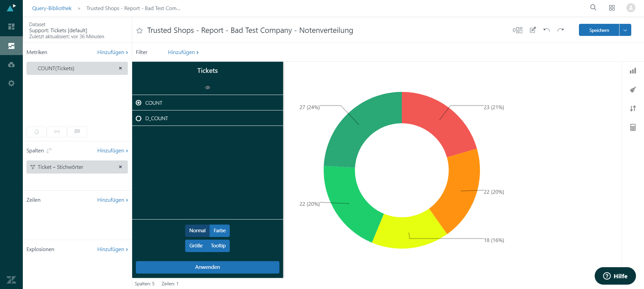Expand Hinzufügen for Zeilen

point(112,200)
